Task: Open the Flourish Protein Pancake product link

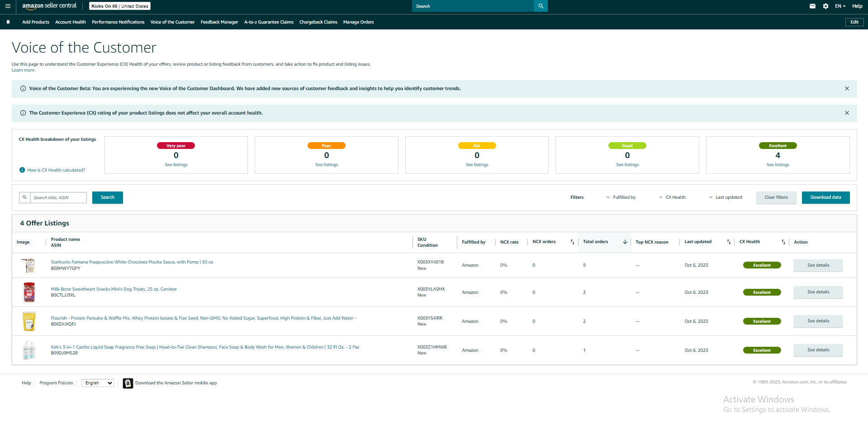Action: [x=204, y=318]
